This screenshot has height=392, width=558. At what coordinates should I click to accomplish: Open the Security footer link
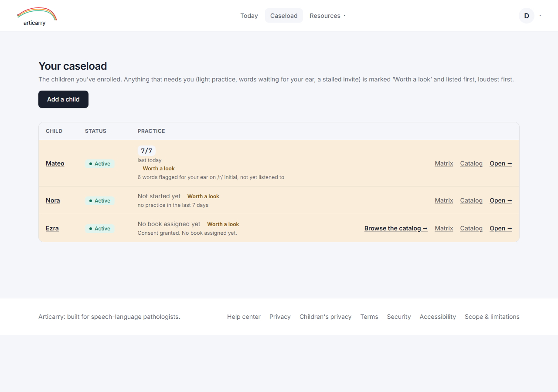click(399, 317)
